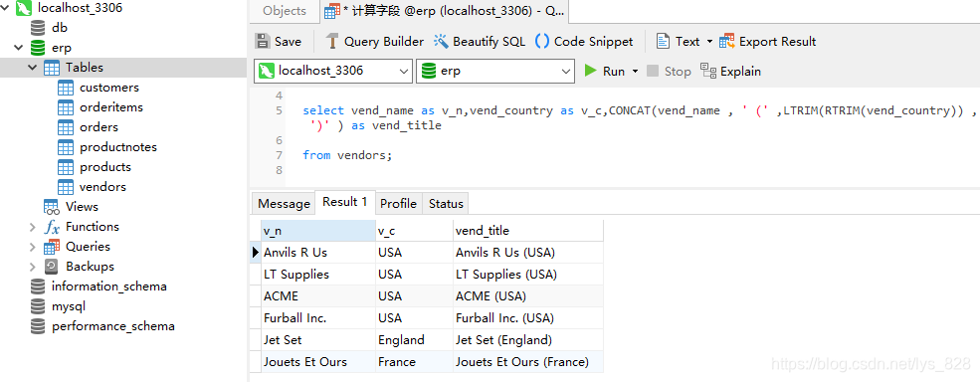Switch to the Message tab

[x=284, y=203]
